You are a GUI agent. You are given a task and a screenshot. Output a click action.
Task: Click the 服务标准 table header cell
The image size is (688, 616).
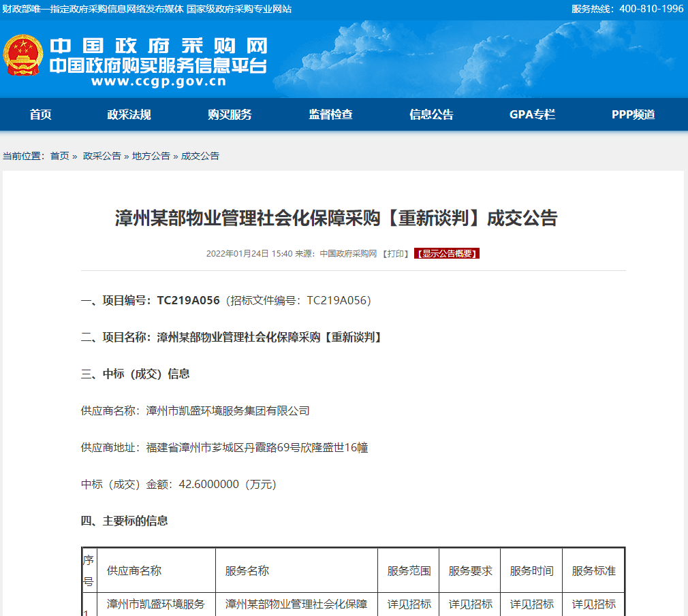[594, 570]
